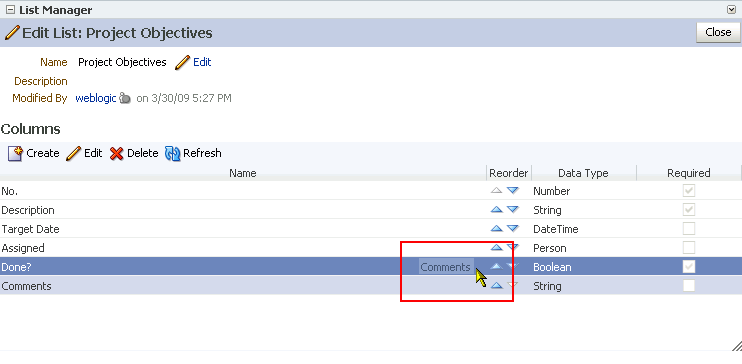This screenshot has height=364, width=742.
Task: Click weblogic presence status icon
Action: pos(125,98)
